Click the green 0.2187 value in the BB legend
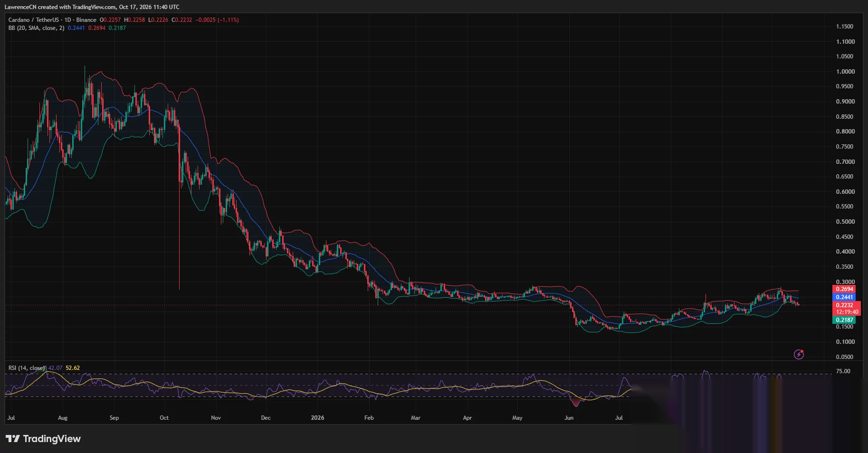The width and height of the screenshot is (868, 453). click(x=117, y=28)
